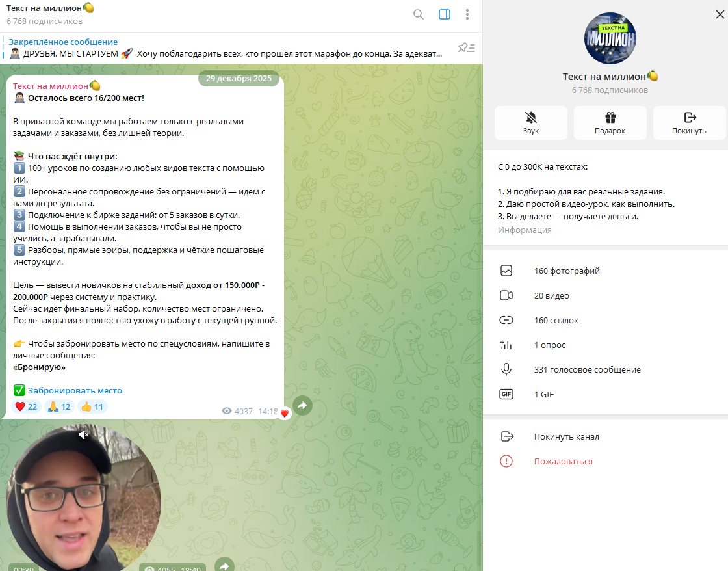Image resolution: width=728 pixels, height=571 pixels.
Task: View 331 голосовое сообщение list
Action: click(x=587, y=370)
